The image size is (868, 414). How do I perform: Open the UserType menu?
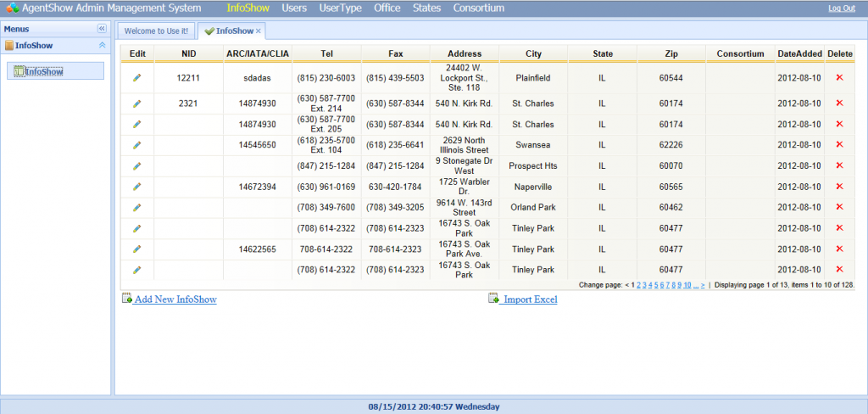click(341, 8)
